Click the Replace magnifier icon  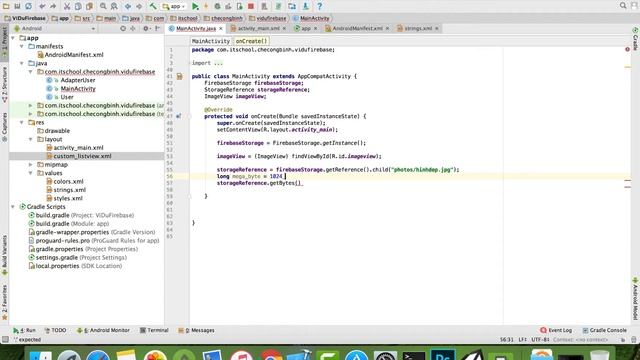pyautogui.click(x=114, y=6)
